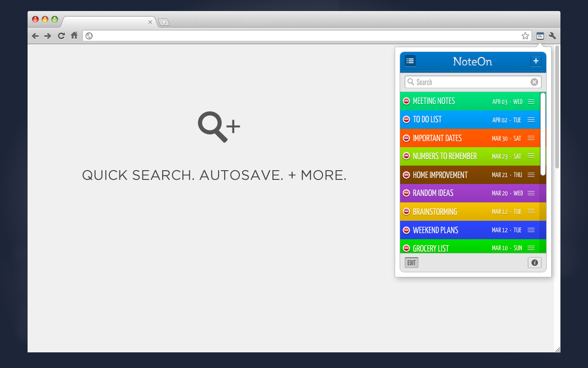Grab reorder handle for Important Dates
Screen dimensions: 588x368
[x=531, y=138]
